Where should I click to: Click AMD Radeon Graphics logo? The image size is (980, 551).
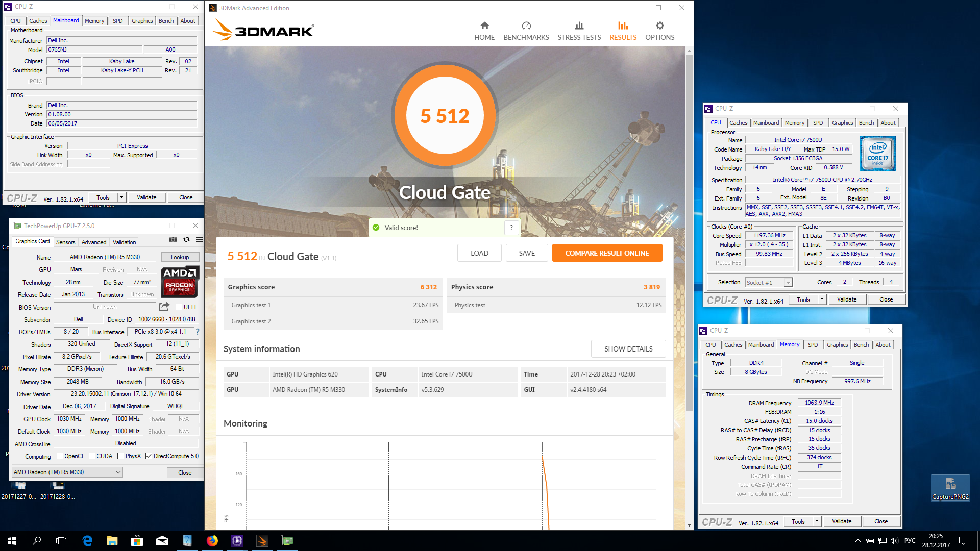180,282
